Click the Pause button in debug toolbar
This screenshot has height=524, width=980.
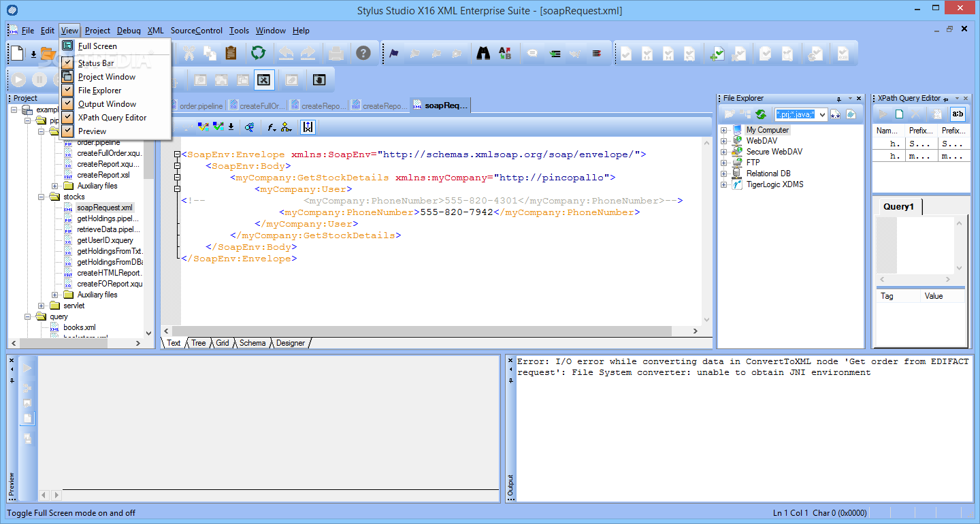[39, 80]
